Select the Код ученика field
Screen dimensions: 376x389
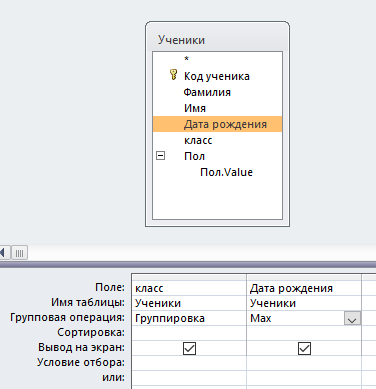click(217, 76)
